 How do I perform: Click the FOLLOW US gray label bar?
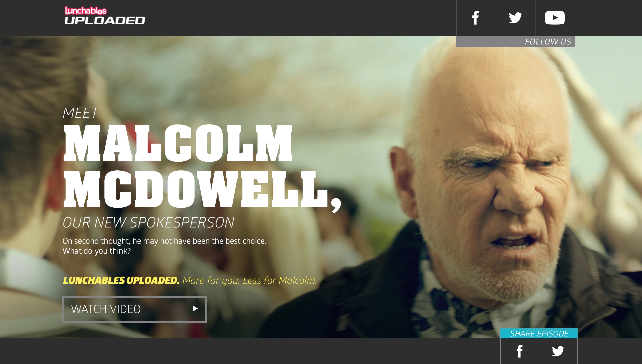(x=516, y=42)
